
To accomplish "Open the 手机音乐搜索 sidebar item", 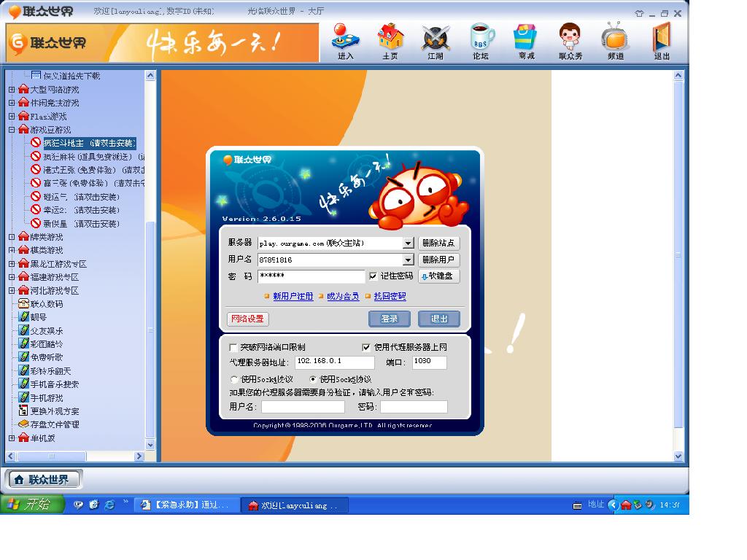I will click(x=55, y=384).
